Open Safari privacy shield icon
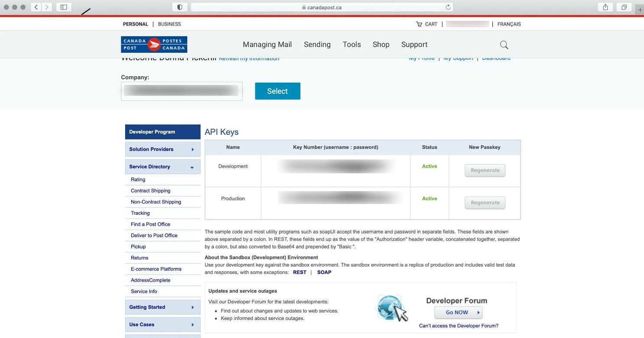Image resolution: width=644 pixels, height=338 pixels. 180,7
